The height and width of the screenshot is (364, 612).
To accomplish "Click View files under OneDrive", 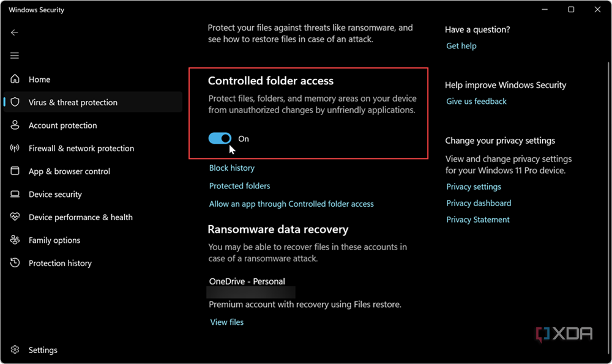I will [x=226, y=322].
